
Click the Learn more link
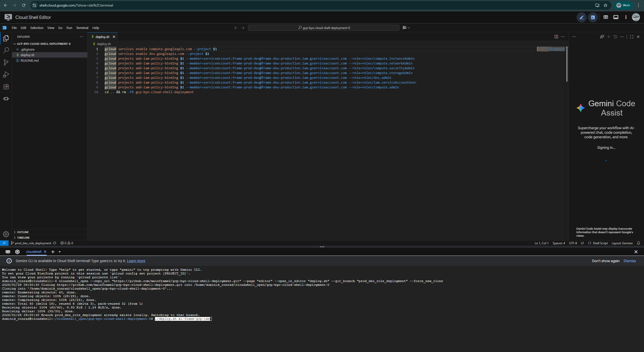tap(136, 261)
